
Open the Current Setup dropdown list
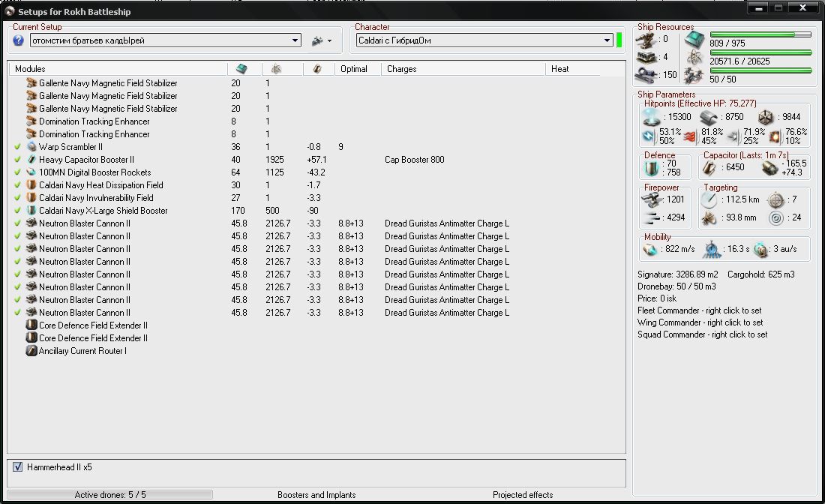pyautogui.click(x=295, y=40)
